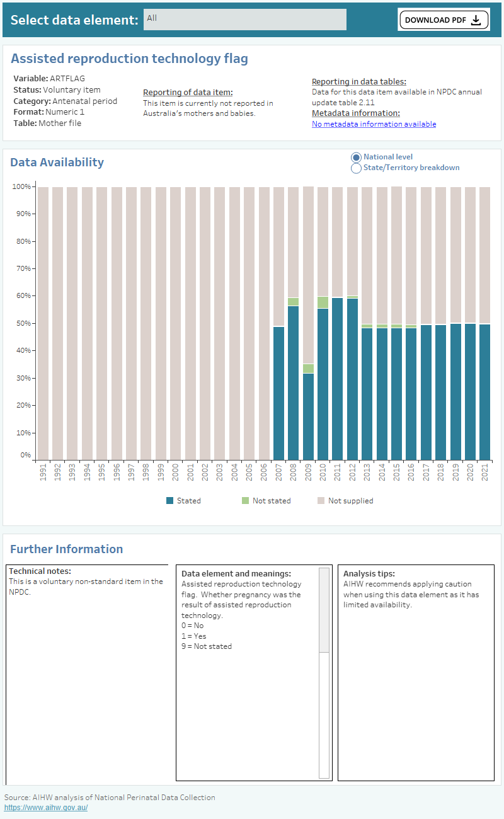Open the 'No metadata information available' link
Screen dimensions: 504x819
374,123
